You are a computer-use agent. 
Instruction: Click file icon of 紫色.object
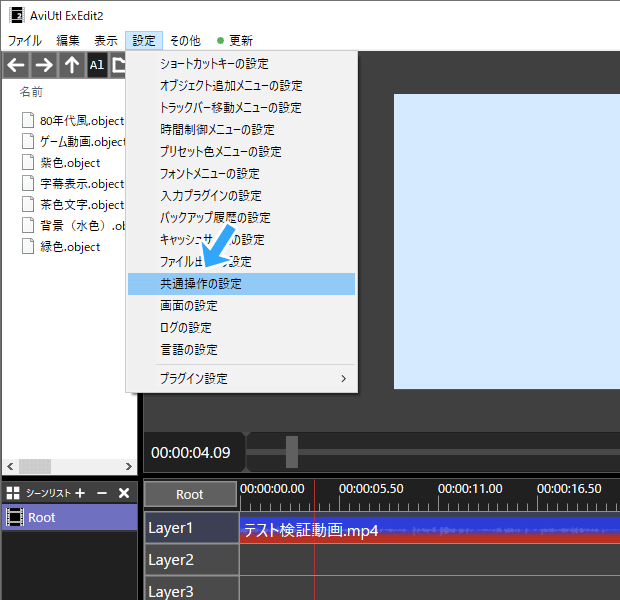point(28,162)
